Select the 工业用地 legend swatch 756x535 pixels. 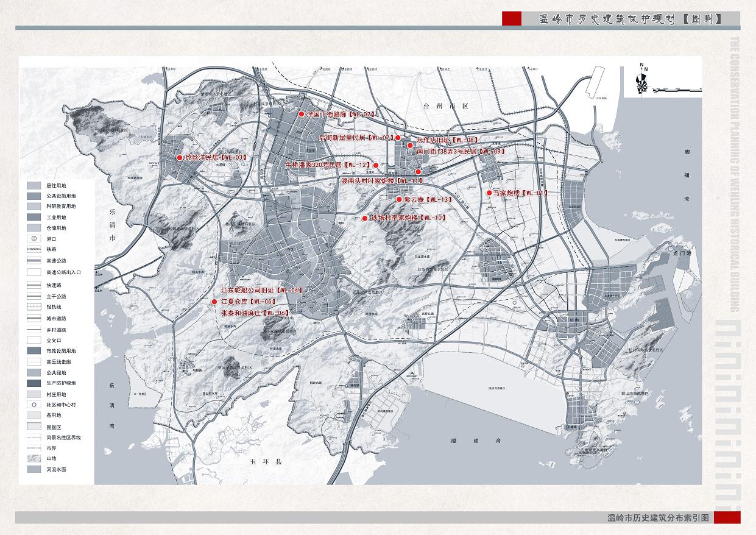pyautogui.click(x=35, y=218)
